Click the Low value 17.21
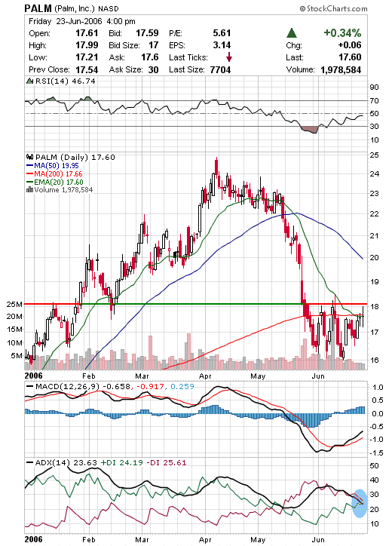Screen dimensions: 392x546 [87, 57]
